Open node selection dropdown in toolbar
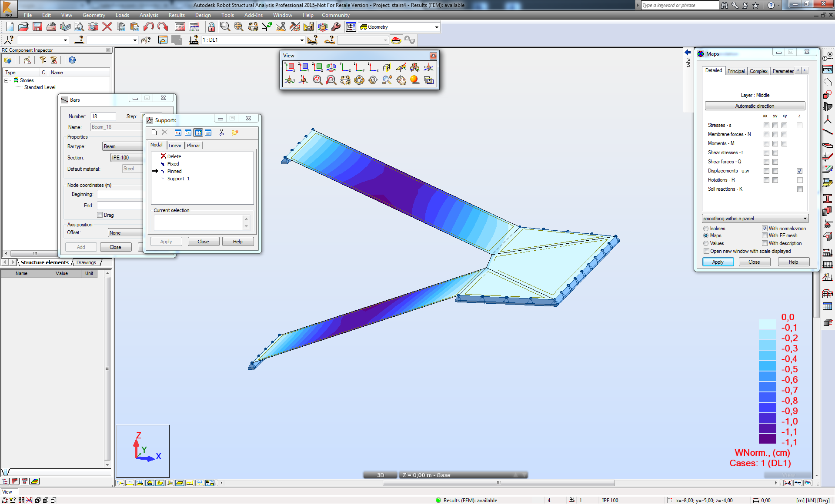Screen dimensions: 835x504 click(x=65, y=40)
